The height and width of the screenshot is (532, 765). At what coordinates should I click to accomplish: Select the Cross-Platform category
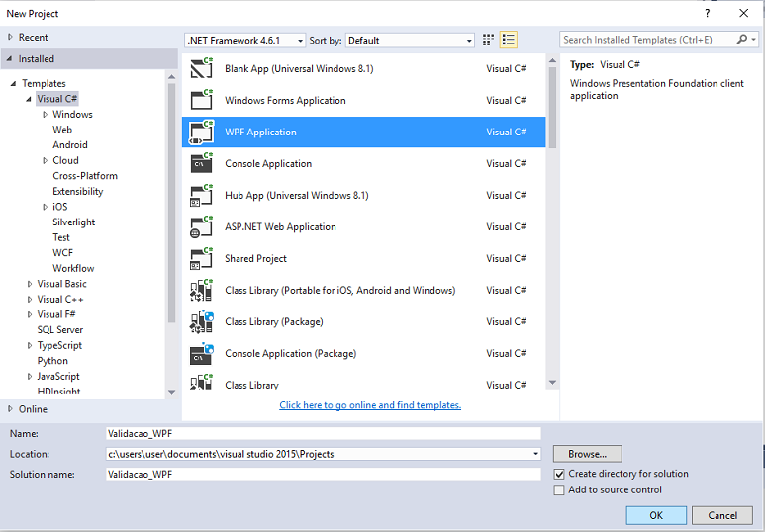(85, 176)
